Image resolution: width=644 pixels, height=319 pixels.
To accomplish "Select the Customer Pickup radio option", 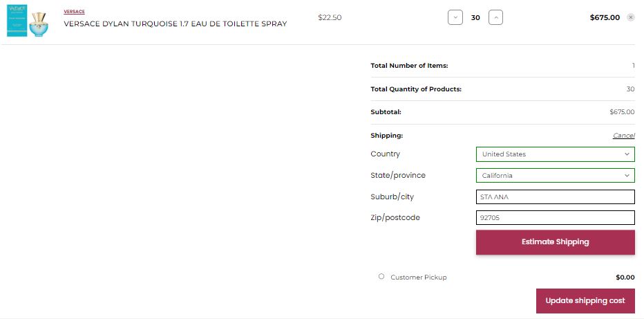I will click(x=381, y=276).
